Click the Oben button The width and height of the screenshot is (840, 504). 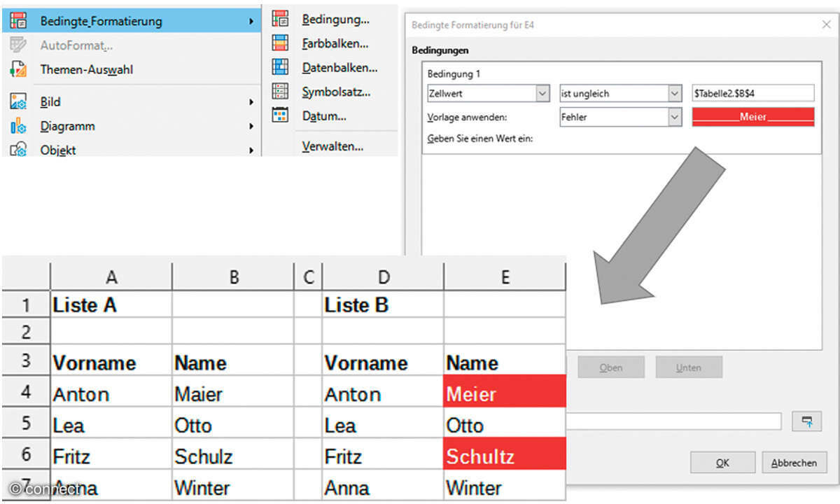(611, 367)
